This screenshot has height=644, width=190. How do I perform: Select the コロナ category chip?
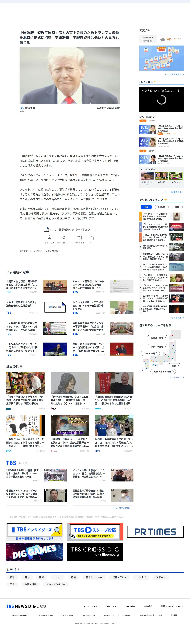point(57,578)
